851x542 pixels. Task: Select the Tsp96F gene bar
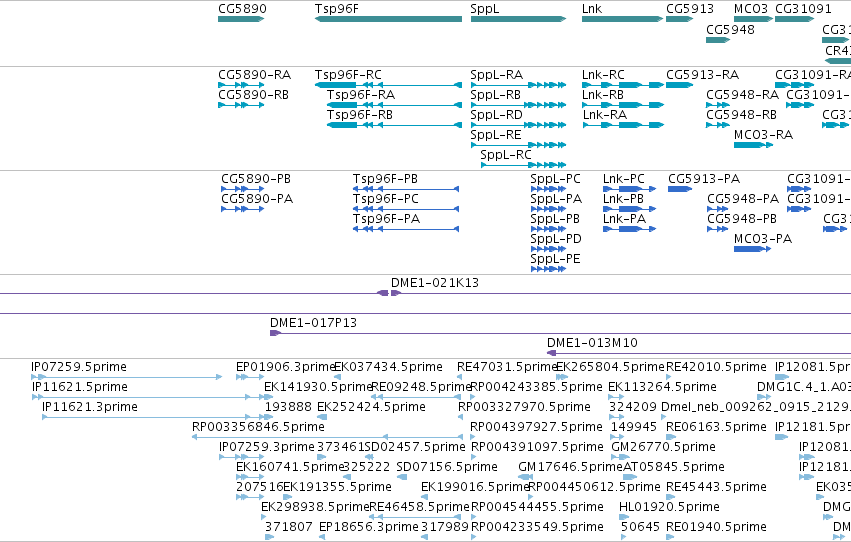click(388, 19)
